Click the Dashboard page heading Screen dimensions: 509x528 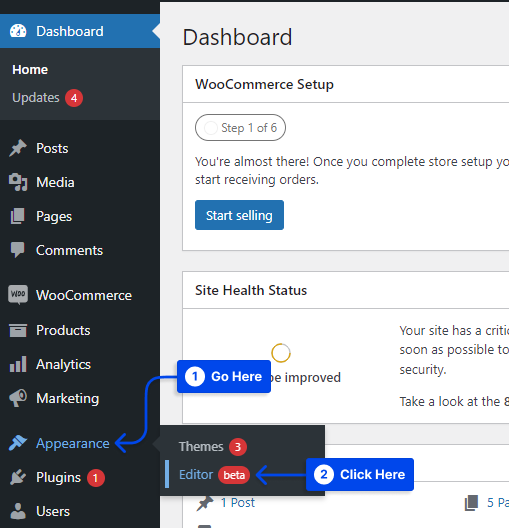pos(237,37)
